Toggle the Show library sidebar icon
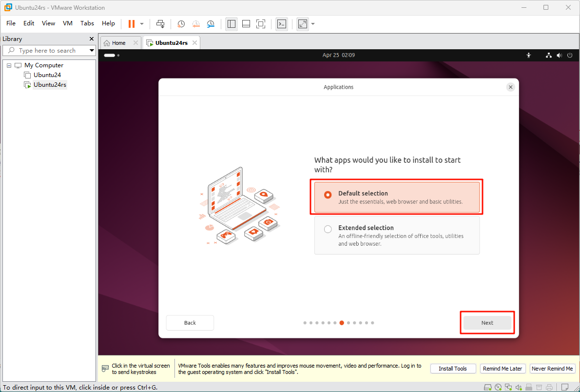The image size is (580, 392). pyautogui.click(x=232, y=24)
